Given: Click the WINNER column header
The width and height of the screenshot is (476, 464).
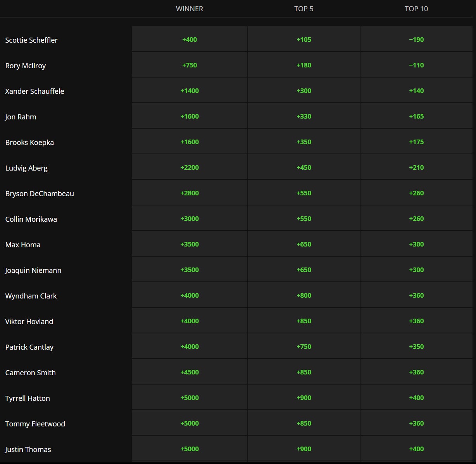Looking at the screenshot, I should click(190, 9).
